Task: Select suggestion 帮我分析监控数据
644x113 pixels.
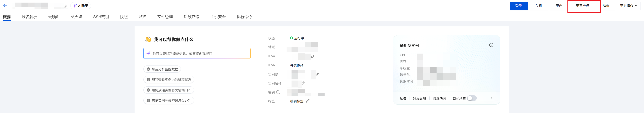Action: pyautogui.click(x=162, y=69)
